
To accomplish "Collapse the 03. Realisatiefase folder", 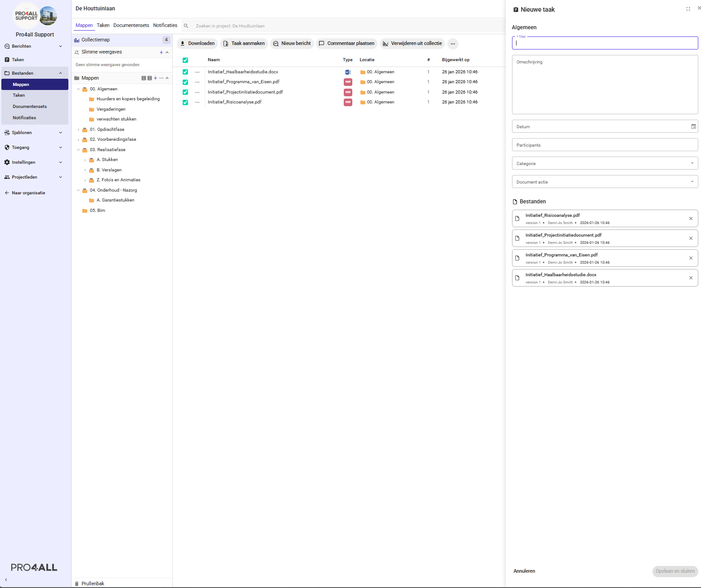I will tap(78, 150).
